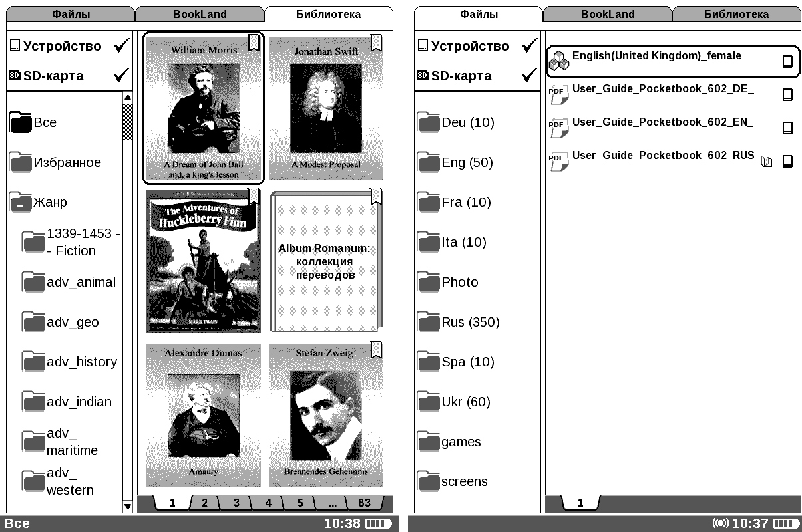Screen dimensions: 802x532
Task: Click the folder icon beside games
Action: pos(429,442)
